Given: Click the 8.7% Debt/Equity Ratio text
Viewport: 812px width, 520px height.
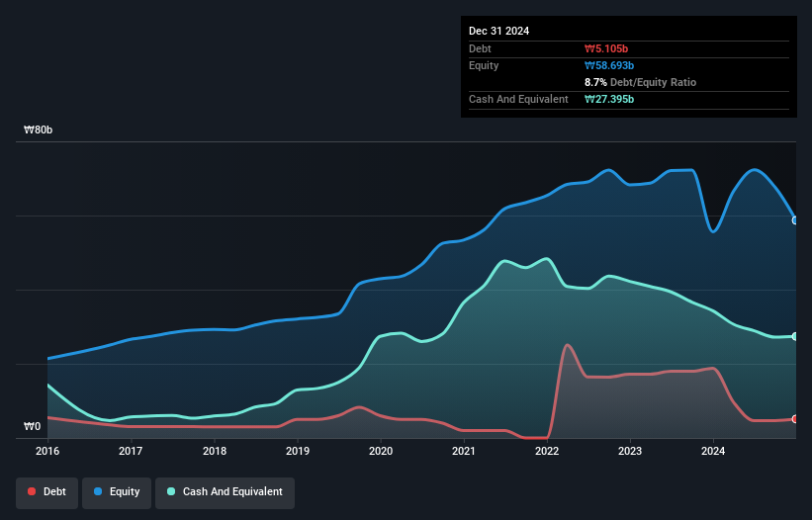Looking at the screenshot, I should pos(640,82).
